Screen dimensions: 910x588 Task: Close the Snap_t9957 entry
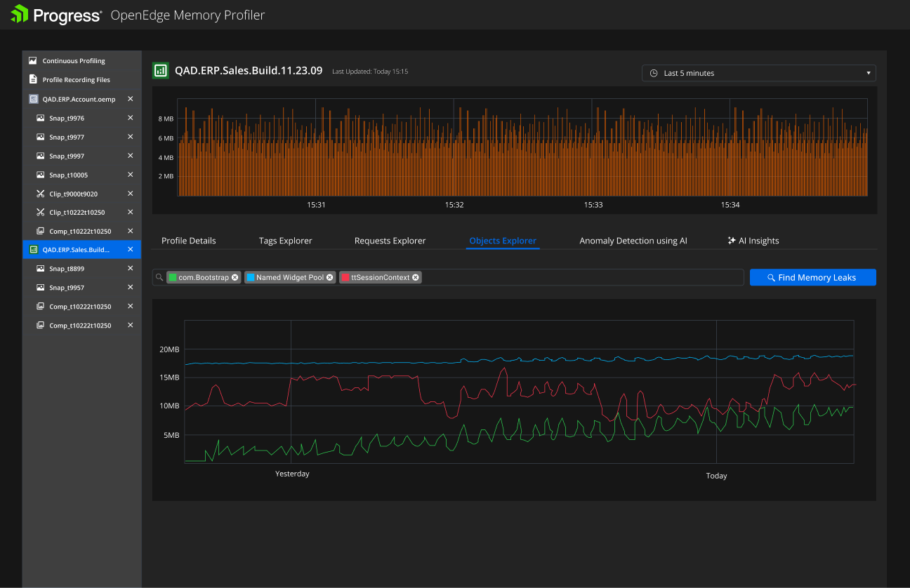(131, 288)
